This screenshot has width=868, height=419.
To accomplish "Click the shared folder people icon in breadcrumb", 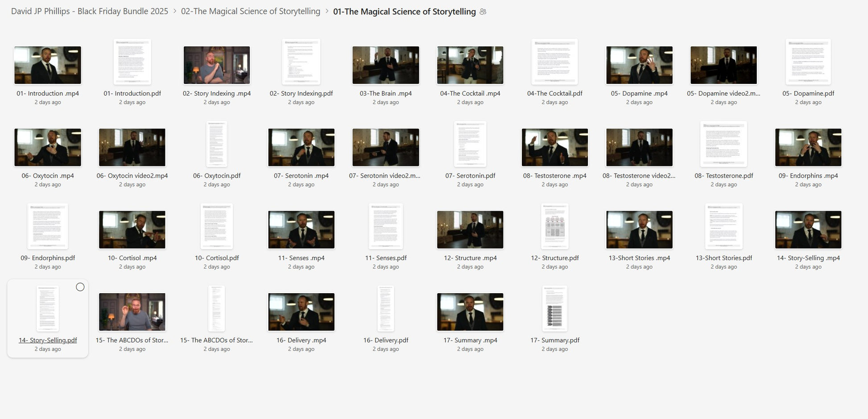I will (483, 12).
